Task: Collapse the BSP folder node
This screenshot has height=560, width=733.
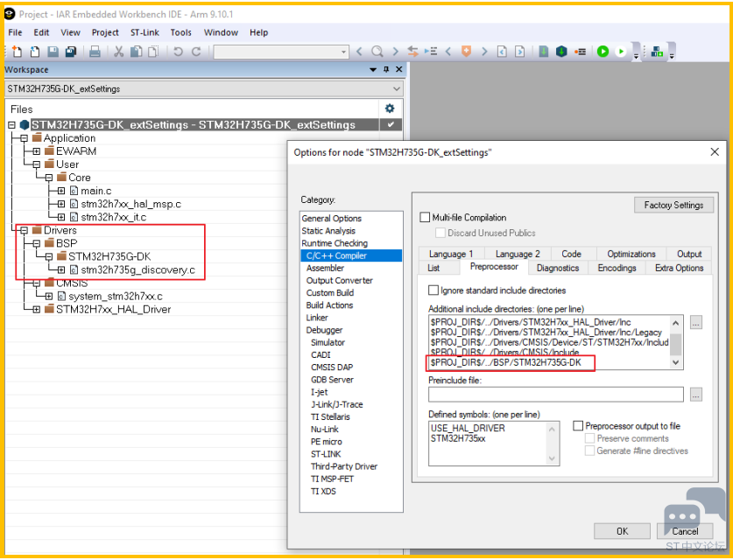Action: click(x=37, y=243)
